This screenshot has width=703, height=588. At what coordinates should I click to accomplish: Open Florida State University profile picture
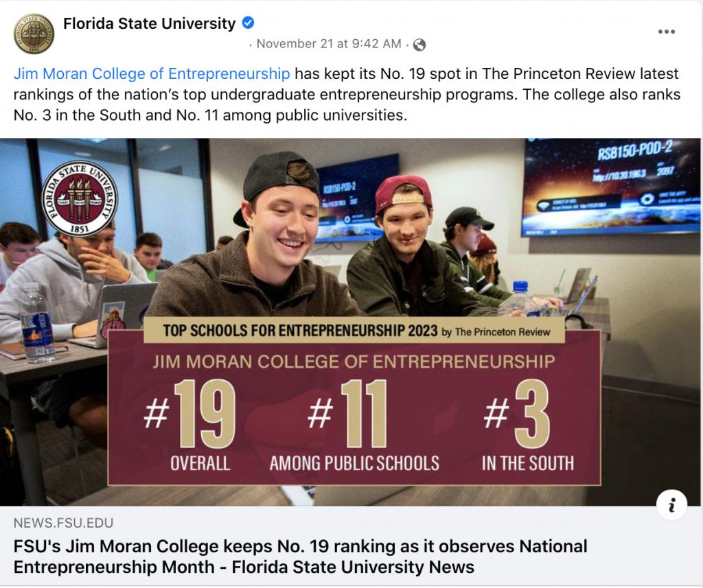tap(34, 34)
